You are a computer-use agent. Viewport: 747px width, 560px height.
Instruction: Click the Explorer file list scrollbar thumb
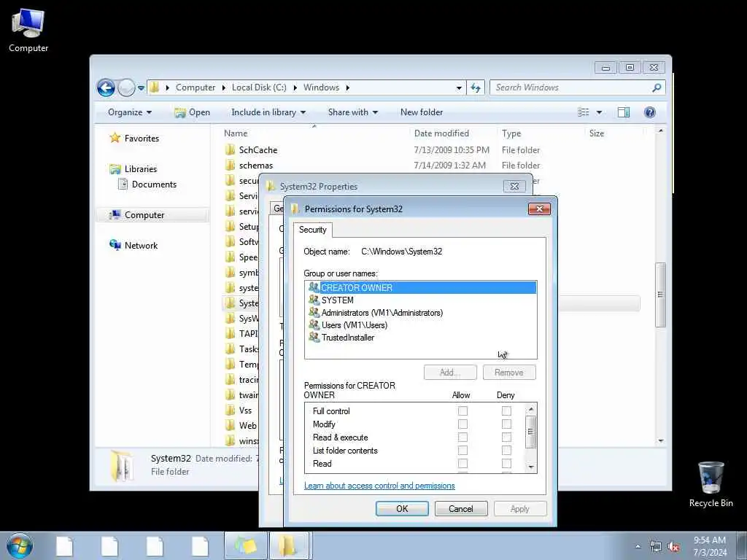pyautogui.click(x=660, y=295)
